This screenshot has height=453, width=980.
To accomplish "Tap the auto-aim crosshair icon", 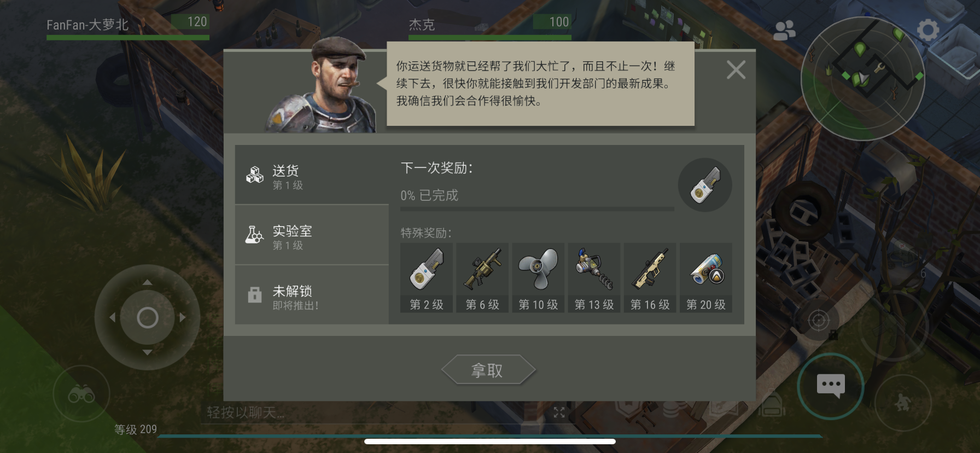I will (819, 320).
